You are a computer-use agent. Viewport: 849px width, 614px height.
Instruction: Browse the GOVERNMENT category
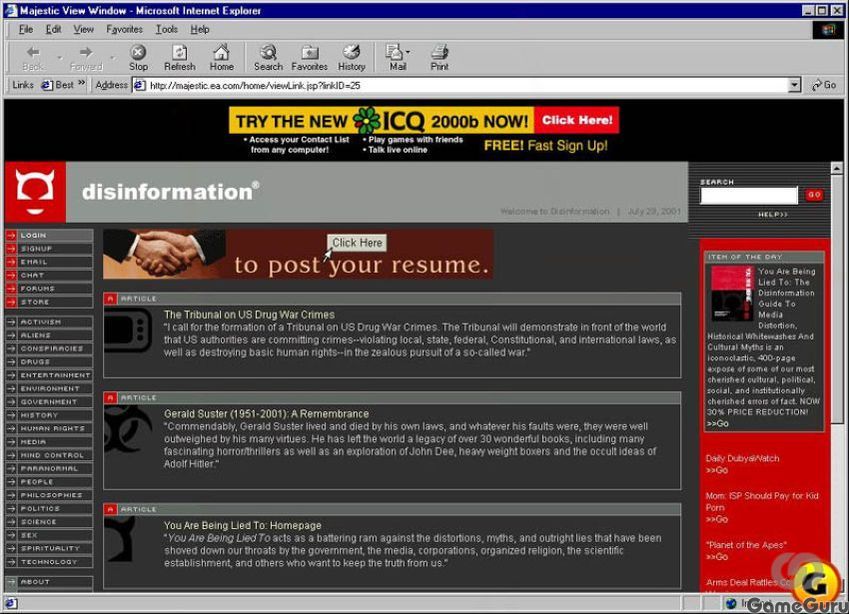tap(49, 402)
